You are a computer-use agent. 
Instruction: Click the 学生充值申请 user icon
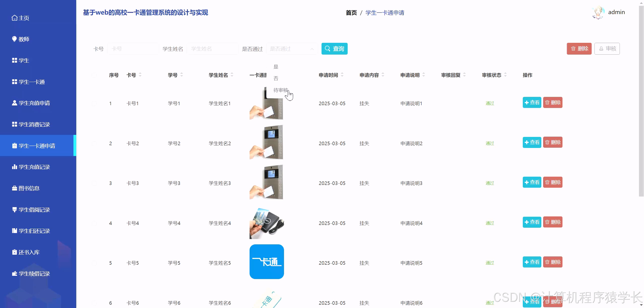[14, 103]
